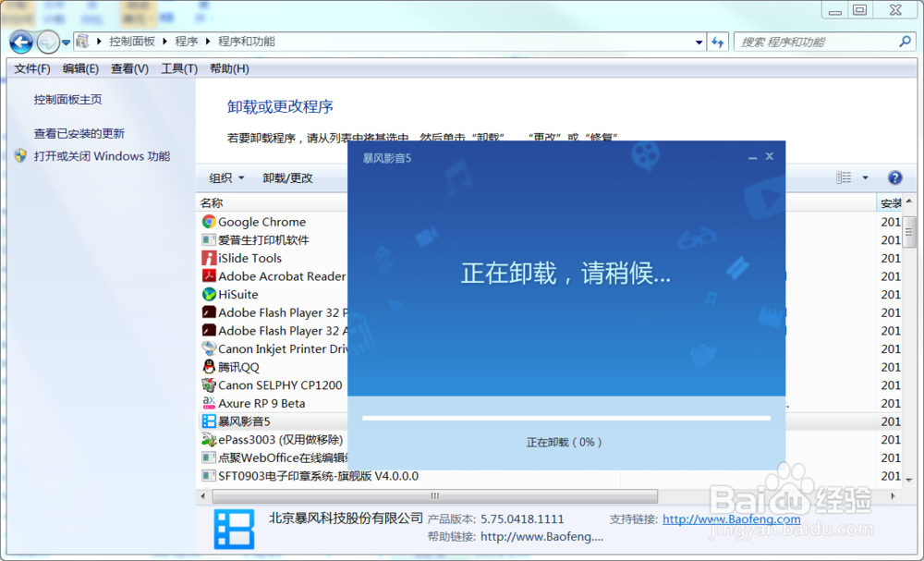924x561 pixels.
Task: Click the 名称 column header
Action: click(x=212, y=203)
